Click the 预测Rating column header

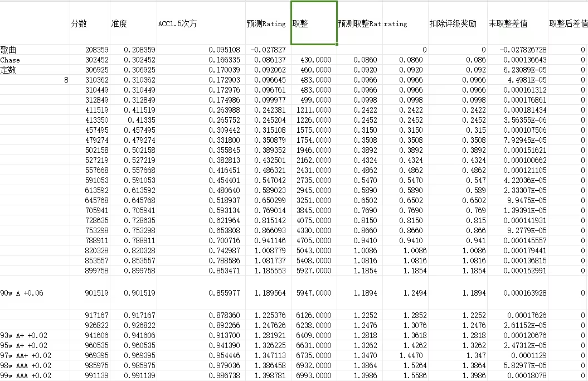click(x=268, y=23)
